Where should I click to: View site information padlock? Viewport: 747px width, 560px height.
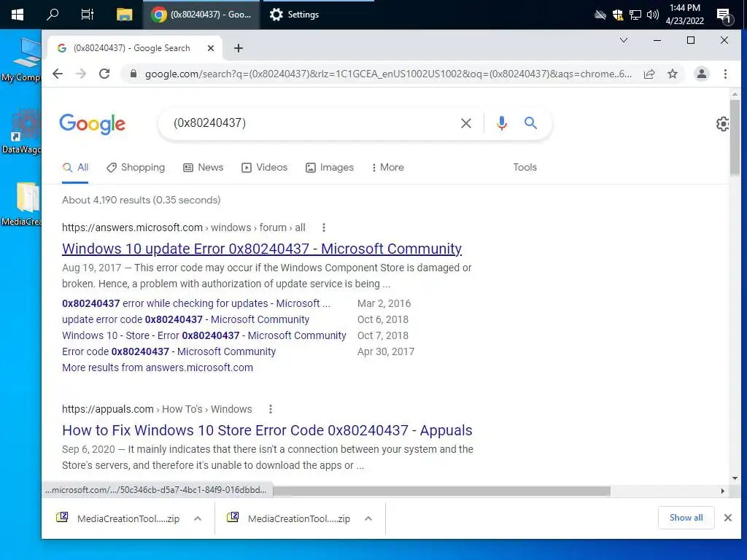133,74
